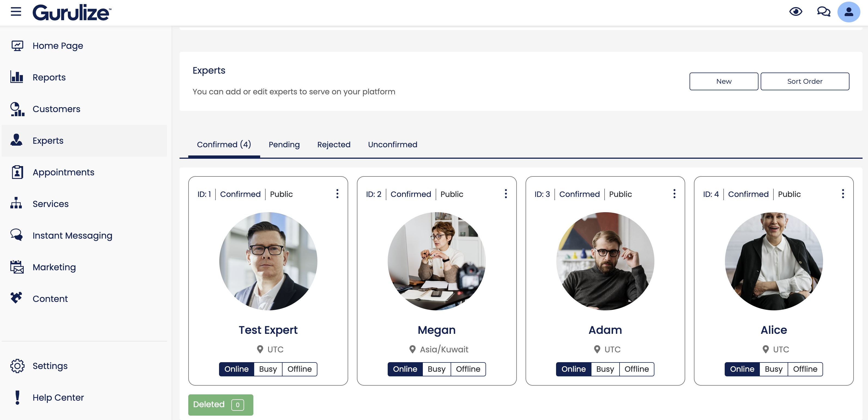Set Test Expert status to Busy
The height and width of the screenshot is (420, 868).
(x=268, y=369)
